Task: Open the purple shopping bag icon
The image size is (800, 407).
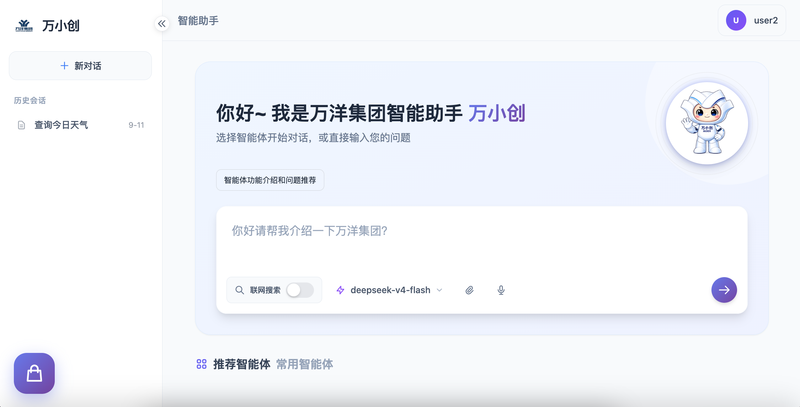Action: [34, 373]
